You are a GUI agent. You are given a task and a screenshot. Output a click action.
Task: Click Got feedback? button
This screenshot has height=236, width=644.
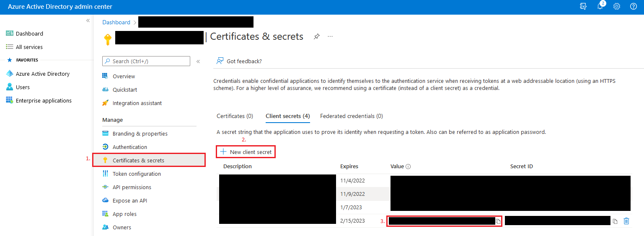point(239,61)
